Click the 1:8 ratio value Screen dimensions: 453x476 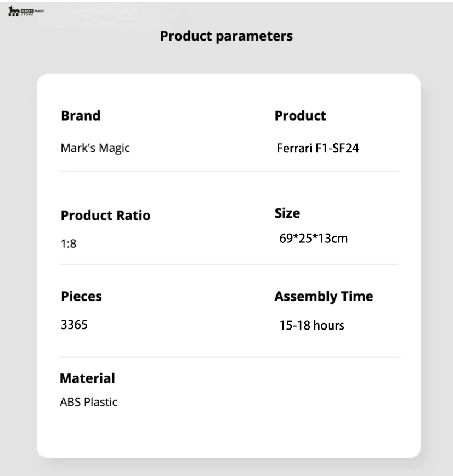(68, 243)
